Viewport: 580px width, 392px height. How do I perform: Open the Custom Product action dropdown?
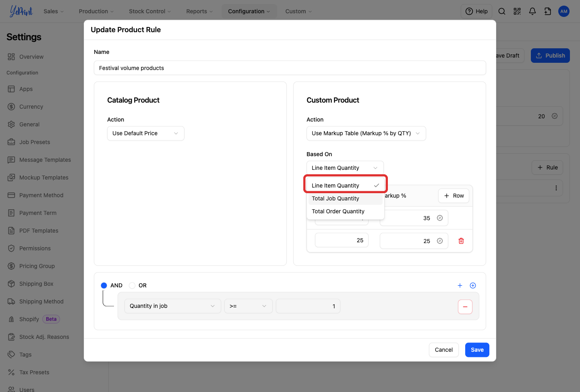tap(366, 133)
